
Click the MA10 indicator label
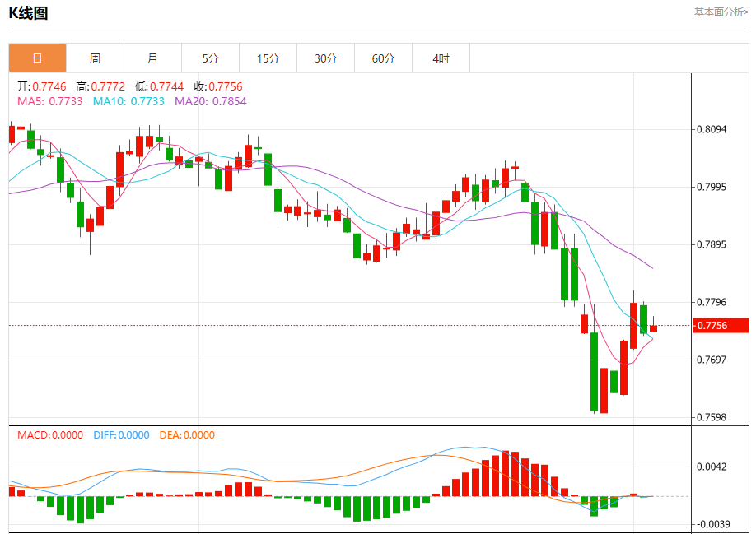pyautogui.click(x=128, y=101)
